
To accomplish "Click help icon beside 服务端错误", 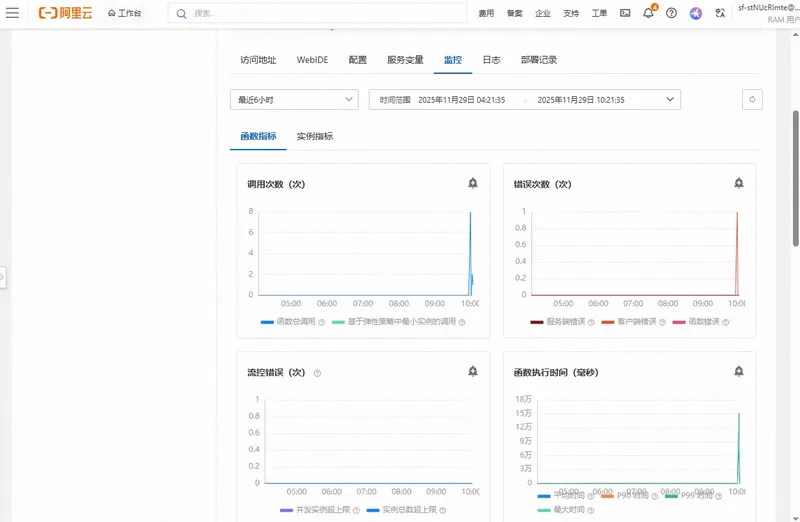I will click(591, 322).
